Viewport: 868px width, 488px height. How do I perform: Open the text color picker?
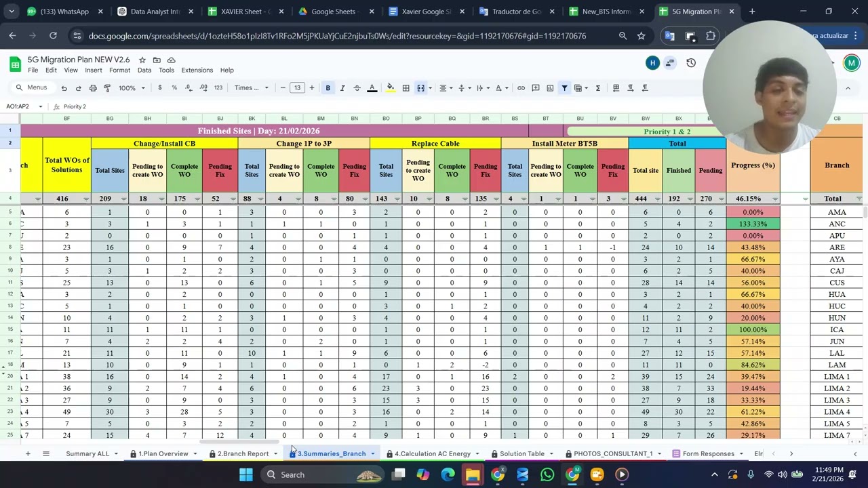[372, 88]
